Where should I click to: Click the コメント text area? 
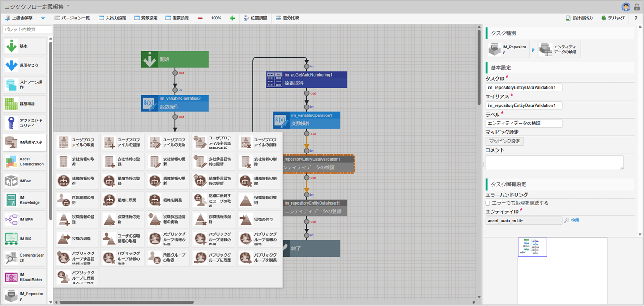555,163
